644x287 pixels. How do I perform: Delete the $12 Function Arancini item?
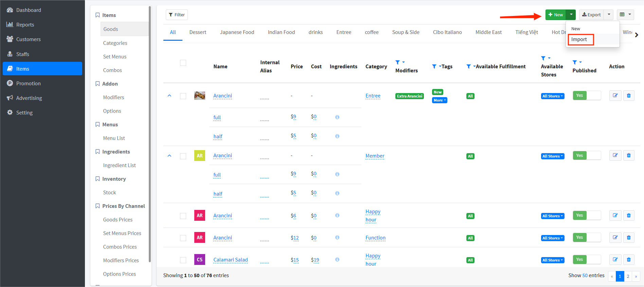(629, 237)
